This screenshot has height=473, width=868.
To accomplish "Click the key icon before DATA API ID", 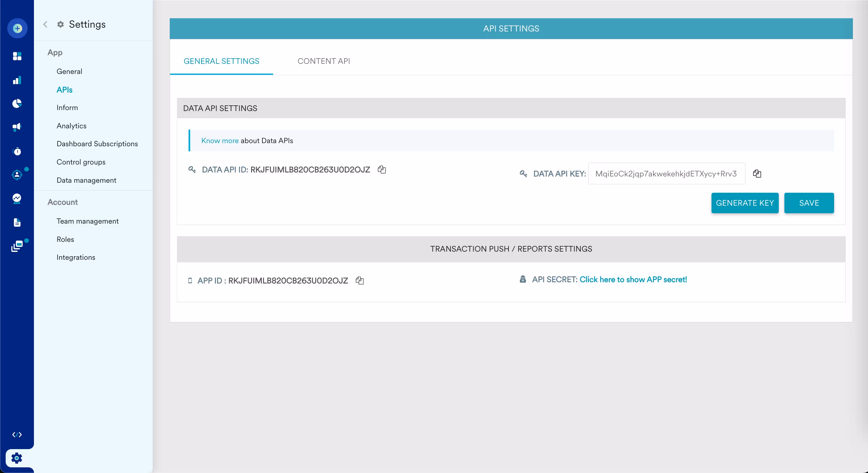I will [192, 170].
